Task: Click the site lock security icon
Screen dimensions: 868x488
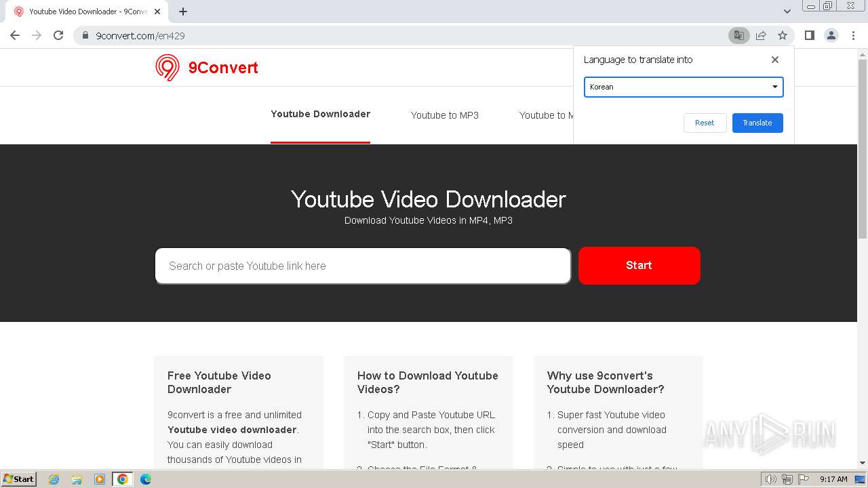Action: pyautogui.click(x=85, y=35)
